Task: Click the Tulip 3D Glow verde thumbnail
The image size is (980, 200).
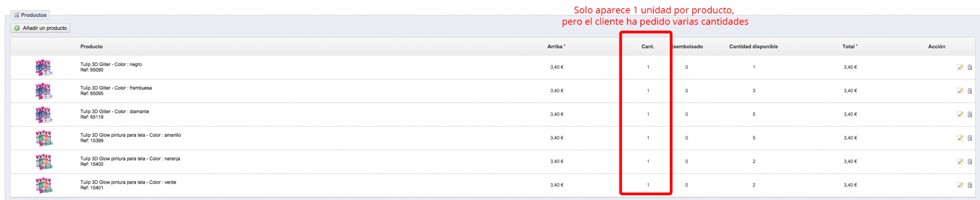Action: (44, 185)
